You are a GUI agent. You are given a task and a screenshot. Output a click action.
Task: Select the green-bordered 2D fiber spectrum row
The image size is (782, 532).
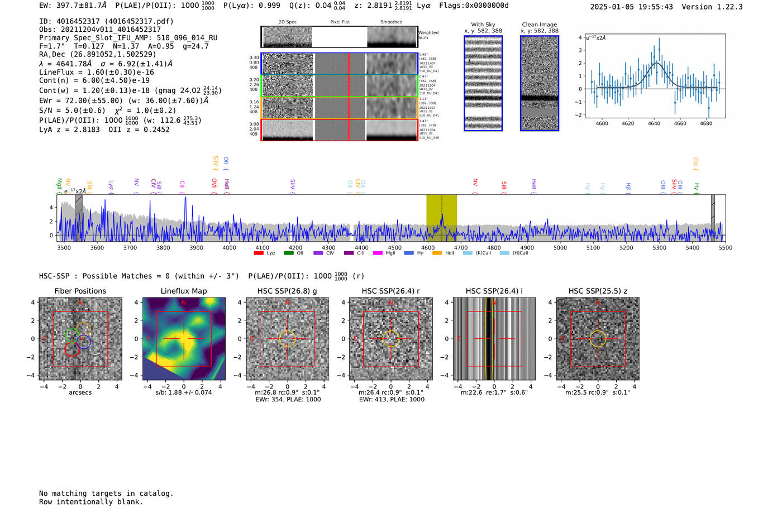click(x=339, y=86)
